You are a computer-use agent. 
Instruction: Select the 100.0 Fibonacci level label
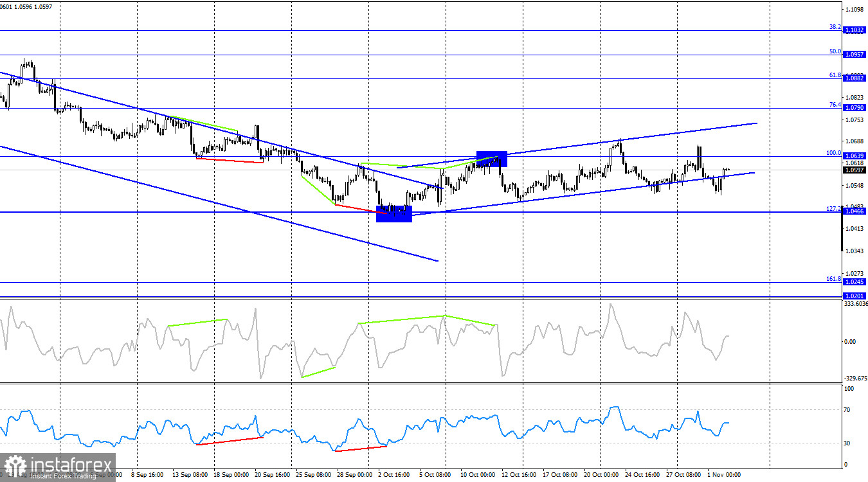(833, 153)
